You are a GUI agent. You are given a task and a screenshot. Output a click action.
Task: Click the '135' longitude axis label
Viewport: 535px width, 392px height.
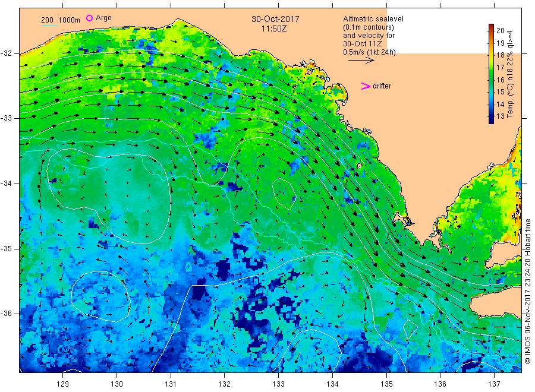click(x=386, y=384)
